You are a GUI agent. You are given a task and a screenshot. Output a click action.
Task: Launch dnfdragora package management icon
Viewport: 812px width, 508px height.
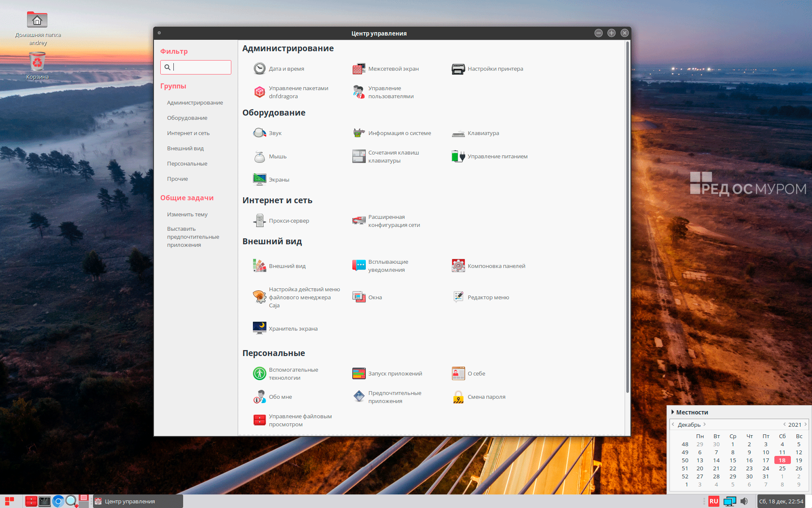(259, 92)
